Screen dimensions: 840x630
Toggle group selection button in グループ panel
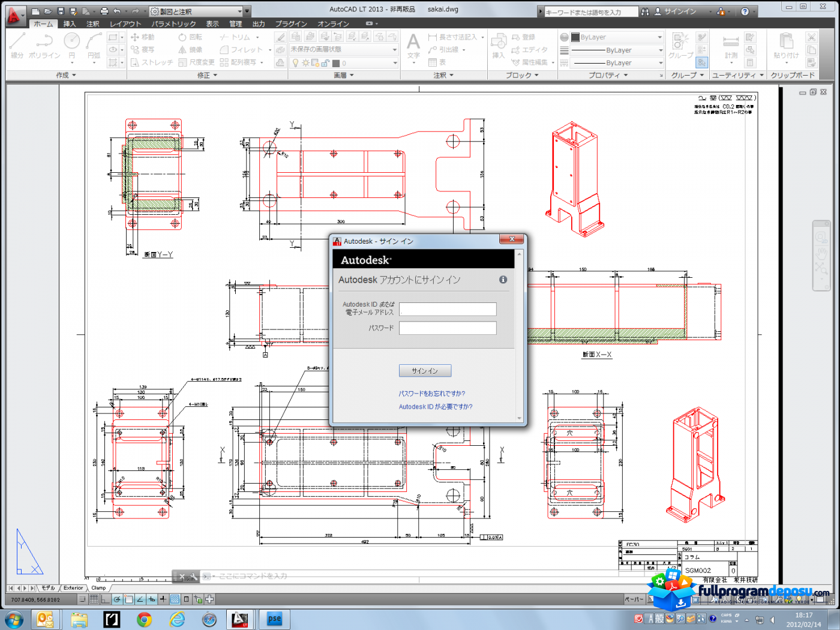pyautogui.click(x=701, y=62)
